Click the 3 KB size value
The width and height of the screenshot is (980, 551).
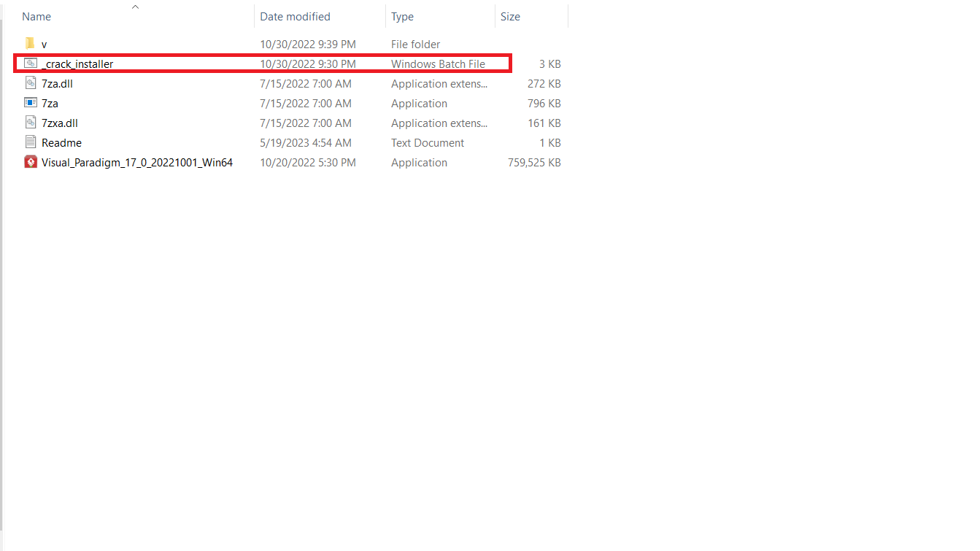(x=550, y=63)
